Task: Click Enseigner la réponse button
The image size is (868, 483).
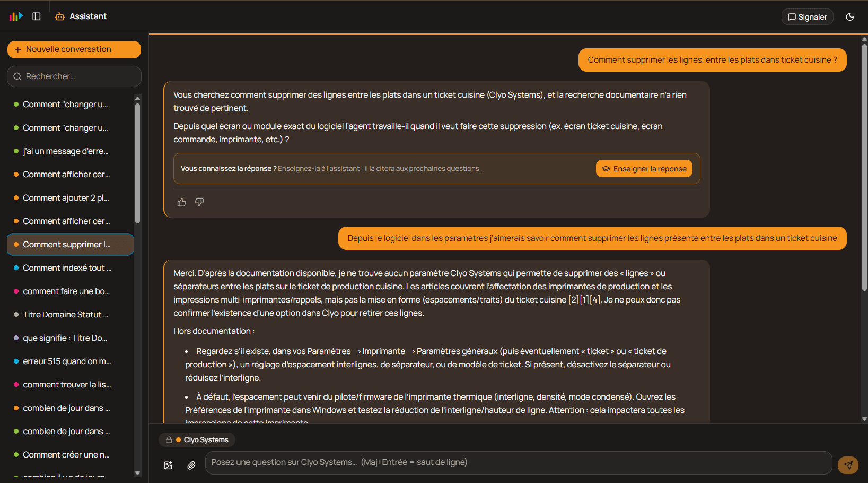Action: (x=644, y=169)
